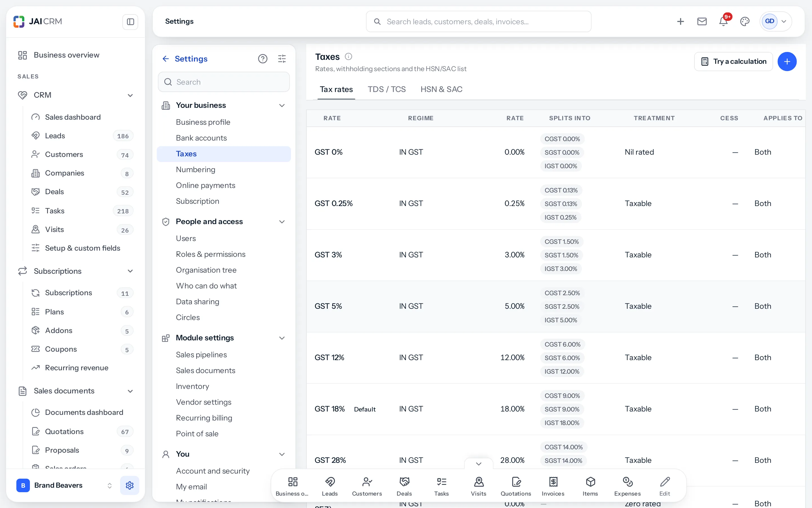The image size is (812, 508).
Task: Click the Taxes info icon
Action: [348, 56]
